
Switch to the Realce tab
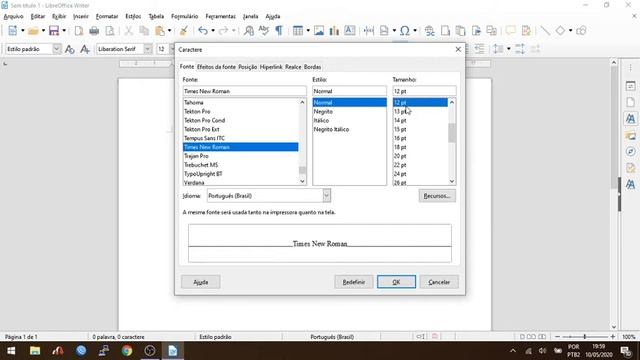[293, 67]
